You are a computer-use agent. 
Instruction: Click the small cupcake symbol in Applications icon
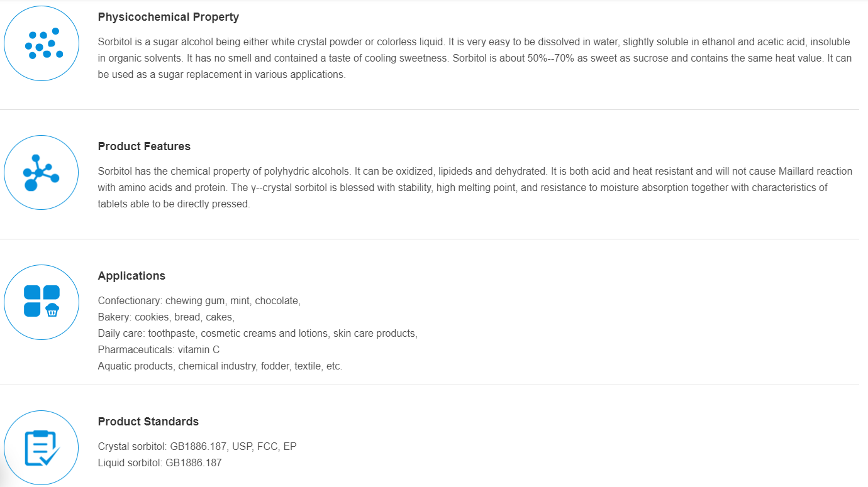52,310
